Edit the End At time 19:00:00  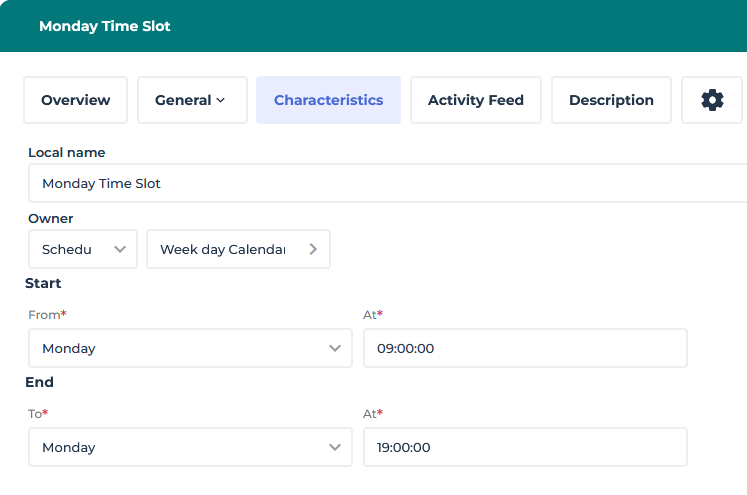(x=525, y=447)
